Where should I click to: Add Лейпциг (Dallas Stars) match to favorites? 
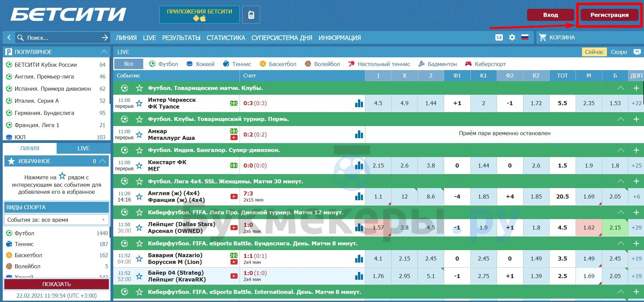pos(139,228)
